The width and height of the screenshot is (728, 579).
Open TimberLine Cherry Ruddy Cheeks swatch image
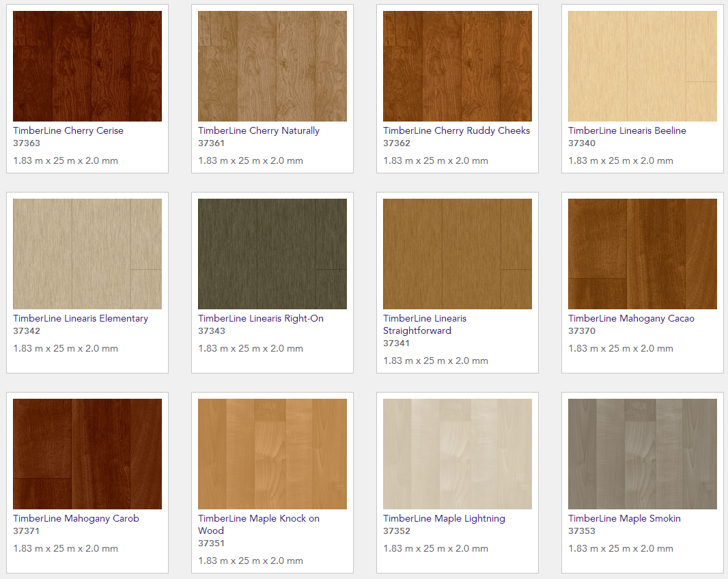(x=458, y=66)
